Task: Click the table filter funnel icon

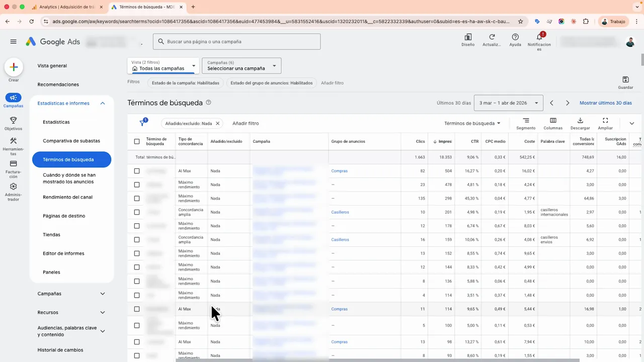Action: tap(143, 123)
